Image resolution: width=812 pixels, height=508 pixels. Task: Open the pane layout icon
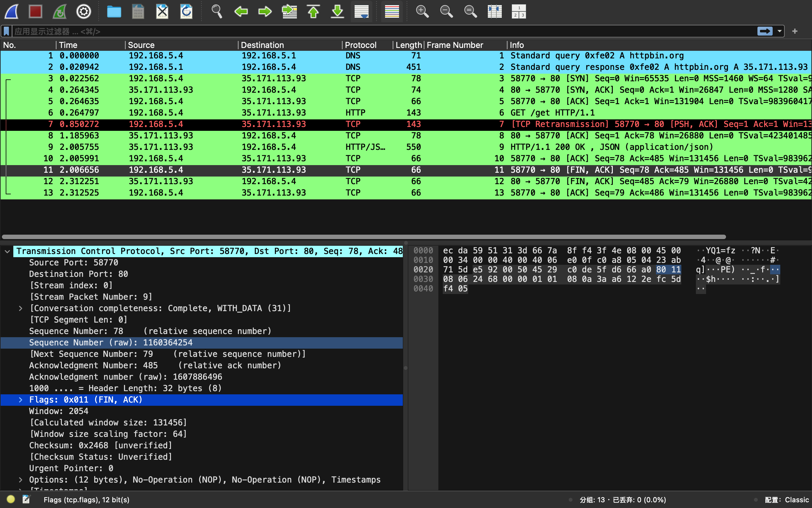pos(519,11)
